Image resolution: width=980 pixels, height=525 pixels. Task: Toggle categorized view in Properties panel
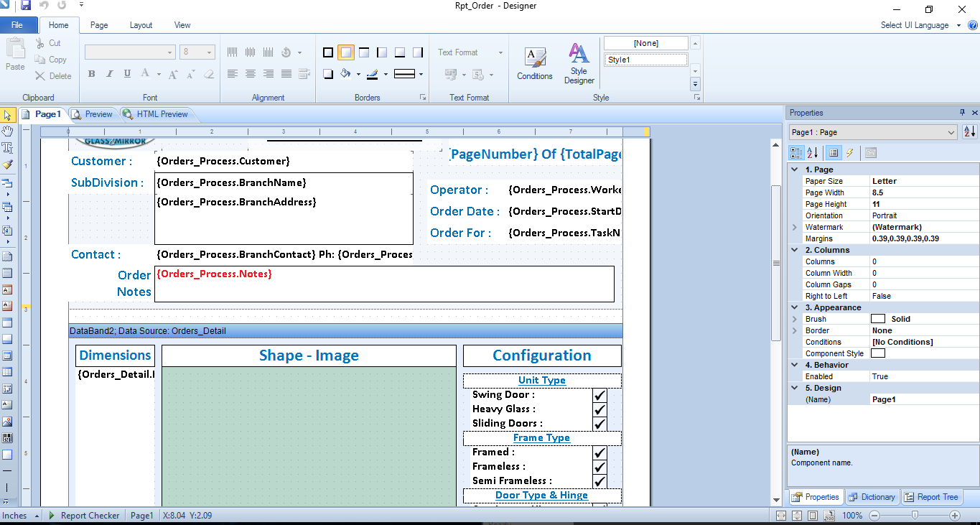(x=796, y=153)
